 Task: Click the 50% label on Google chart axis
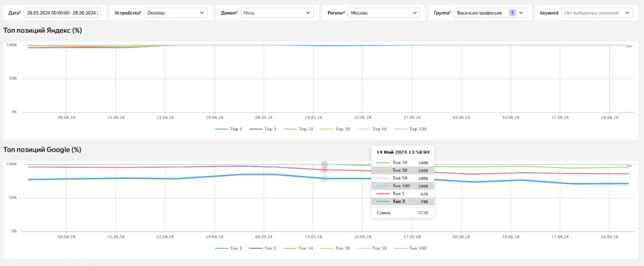pyautogui.click(x=12, y=198)
